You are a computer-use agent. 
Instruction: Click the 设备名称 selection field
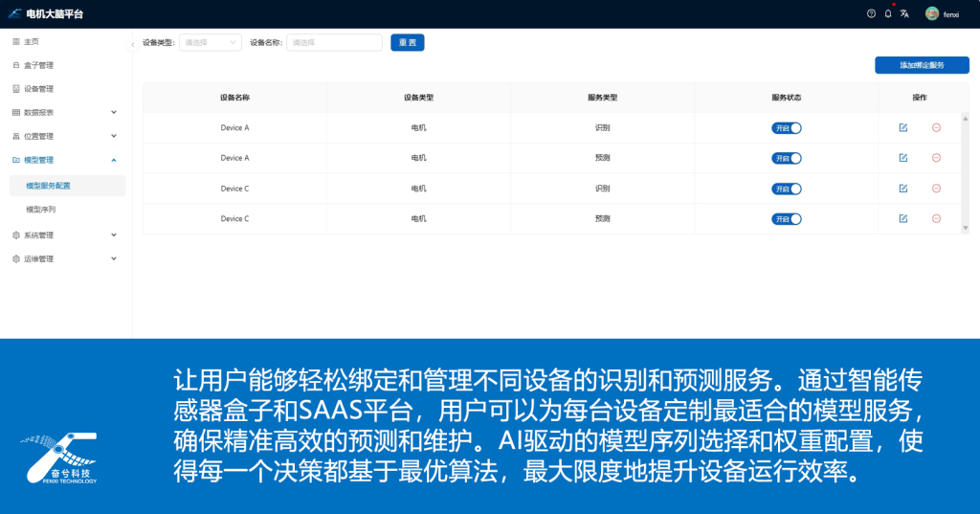pyautogui.click(x=334, y=42)
